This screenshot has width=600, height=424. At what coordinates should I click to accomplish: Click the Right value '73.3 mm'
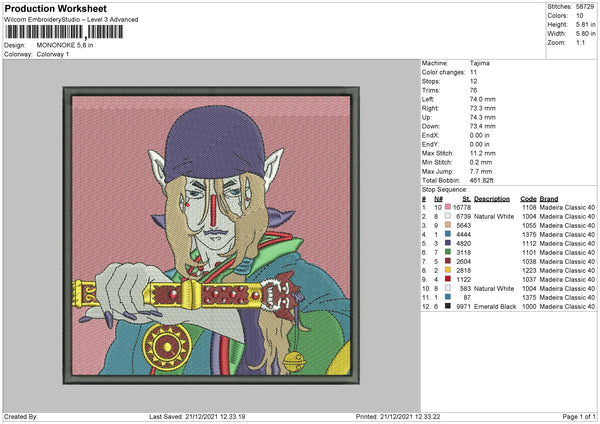483,108
